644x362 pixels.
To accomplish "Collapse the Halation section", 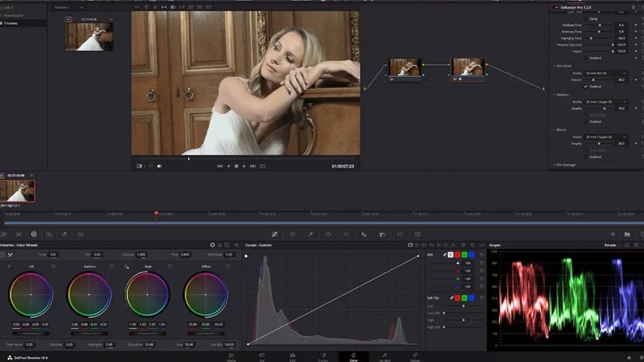I will [554, 95].
